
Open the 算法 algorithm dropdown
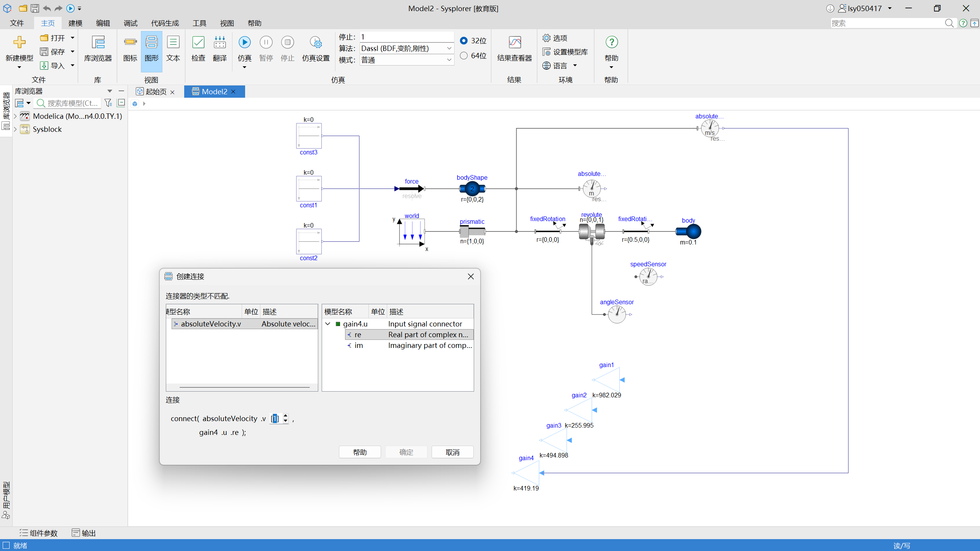(x=449, y=48)
